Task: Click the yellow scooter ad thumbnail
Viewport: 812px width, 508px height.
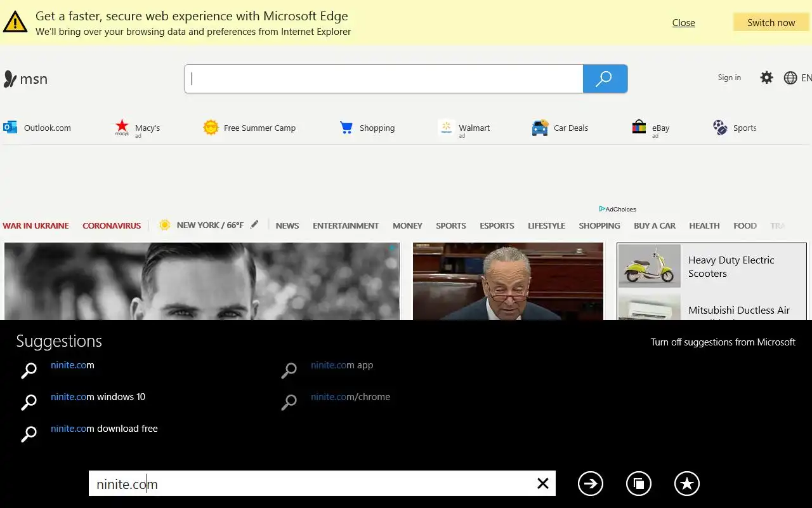Action: click(649, 266)
